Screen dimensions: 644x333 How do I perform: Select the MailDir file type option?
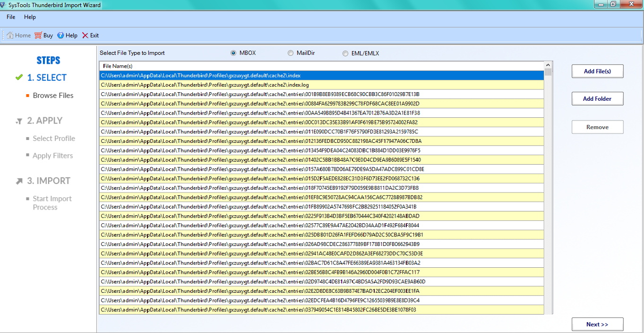[291, 53]
